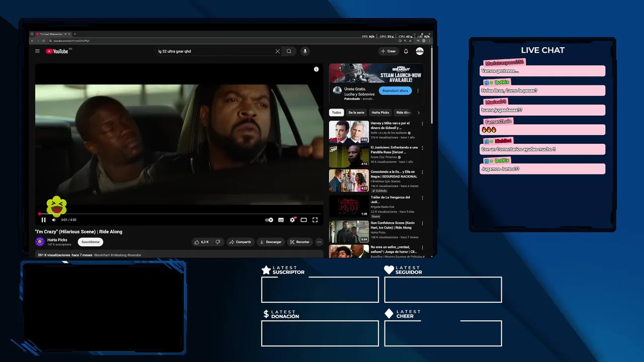The image size is (644, 362).
Task: Open options for Conociendo a la Ex video
Action: point(422,172)
